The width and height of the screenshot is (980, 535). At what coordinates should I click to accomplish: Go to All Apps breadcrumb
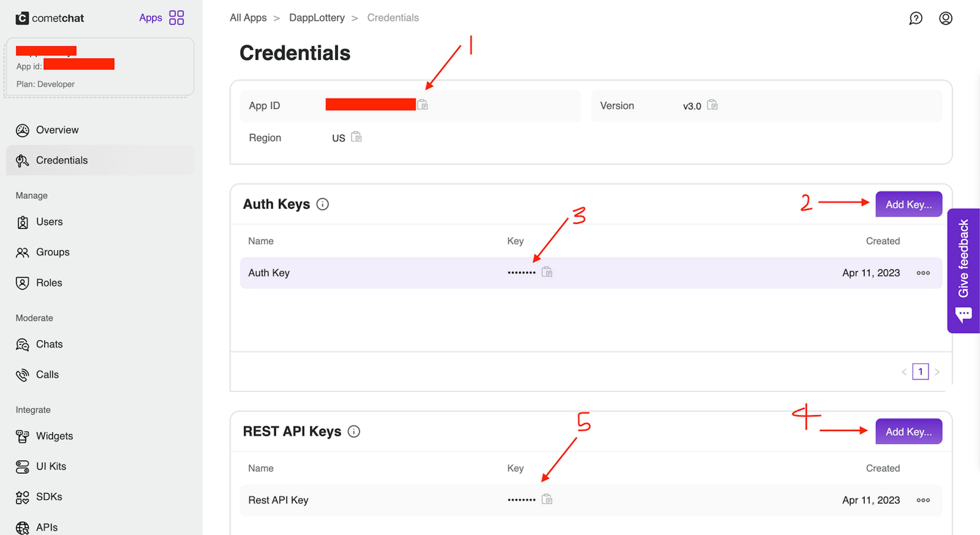coord(248,18)
